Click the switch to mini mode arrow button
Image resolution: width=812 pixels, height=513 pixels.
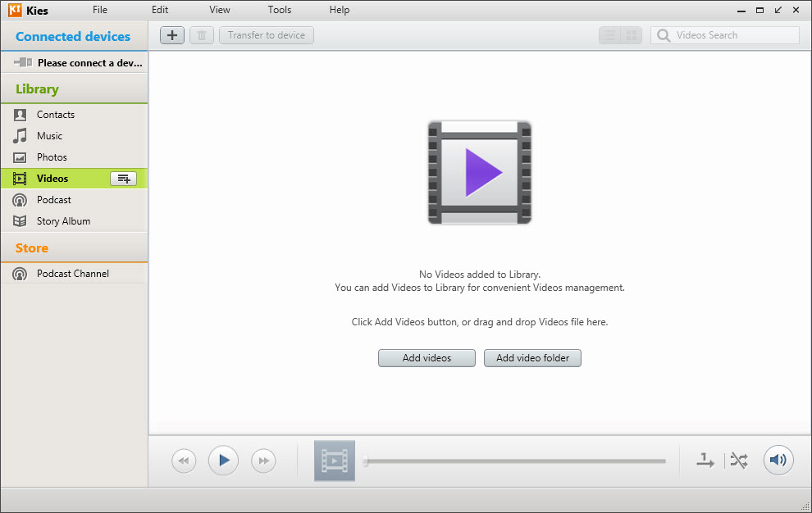(x=778, y=10)
